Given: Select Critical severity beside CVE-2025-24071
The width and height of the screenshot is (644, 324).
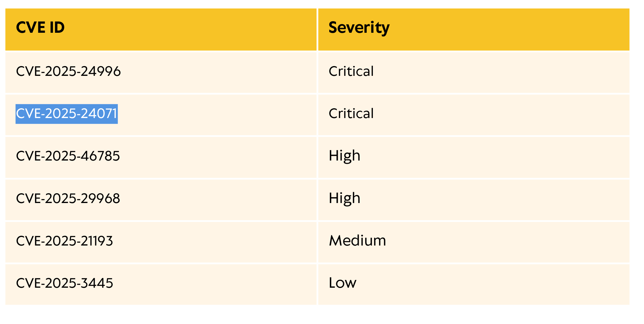Looking at the screenshot, I should coord(351,114).
